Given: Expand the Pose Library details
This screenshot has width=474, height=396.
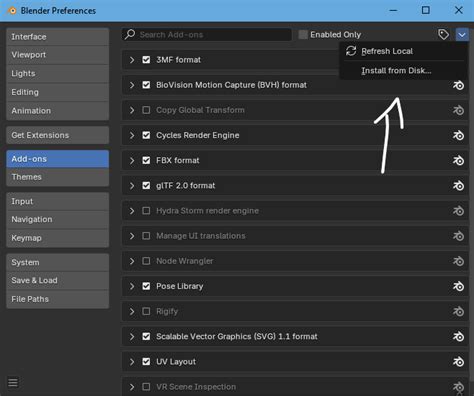Looking at the screenshot, I should (132, 286).
